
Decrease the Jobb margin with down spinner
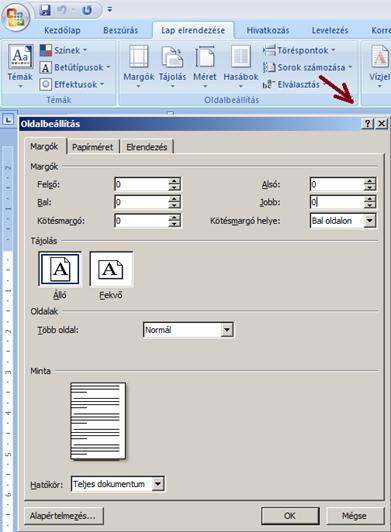point(370,206)
